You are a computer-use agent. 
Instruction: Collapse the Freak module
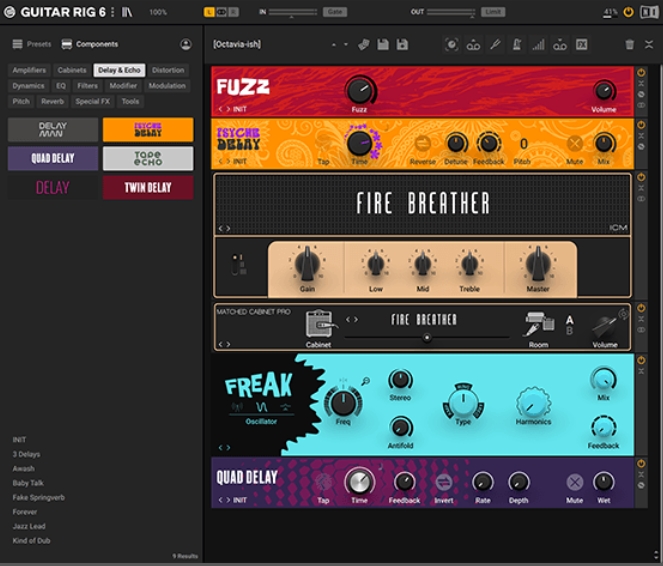click(x=641, y=371)
